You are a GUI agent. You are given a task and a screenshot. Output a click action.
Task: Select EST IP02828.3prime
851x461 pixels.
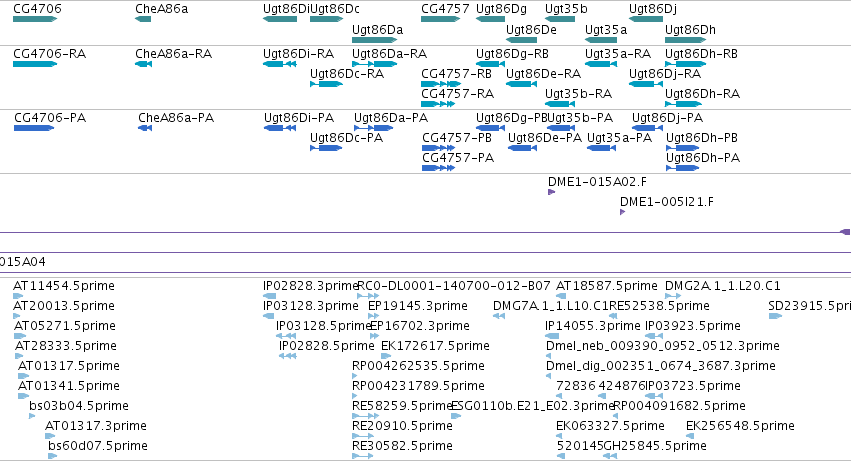click(270, 296)
